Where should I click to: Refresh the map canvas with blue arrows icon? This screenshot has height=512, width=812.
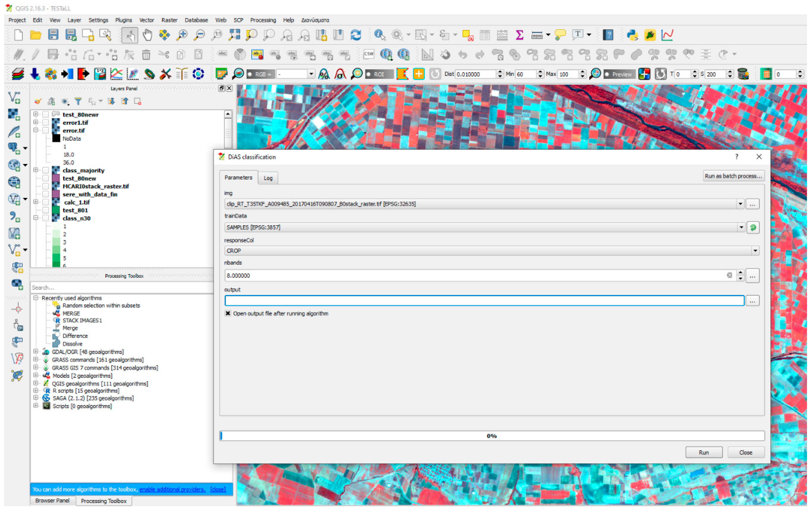pyautogui.click(x=356, y=35)
